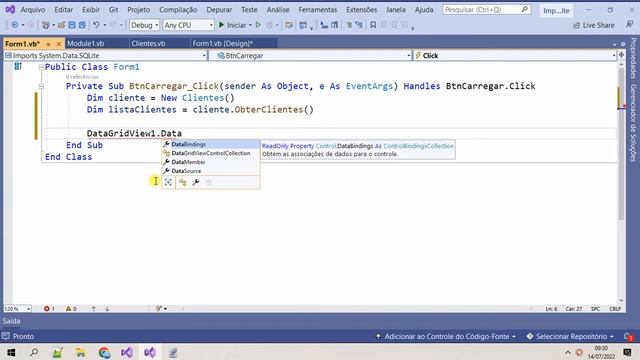
Task: Click the Navigate Backward circle icon
Action: [15, 25]
